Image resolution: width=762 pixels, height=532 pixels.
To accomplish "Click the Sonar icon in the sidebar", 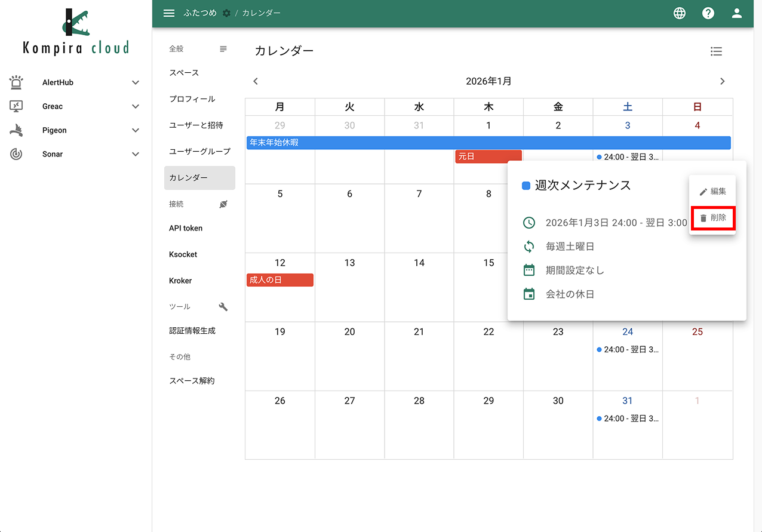I will coord(16,153).
